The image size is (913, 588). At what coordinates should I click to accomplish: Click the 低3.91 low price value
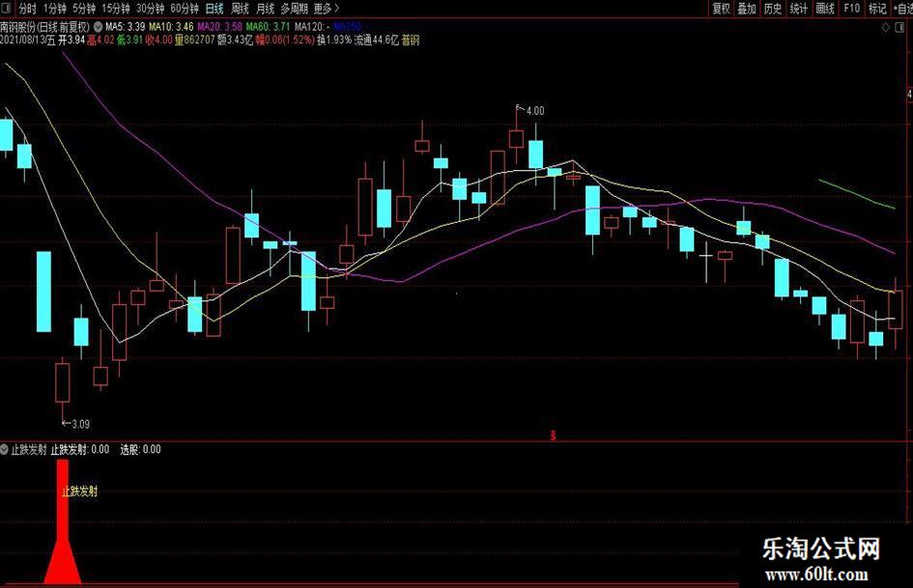(129, 41)
